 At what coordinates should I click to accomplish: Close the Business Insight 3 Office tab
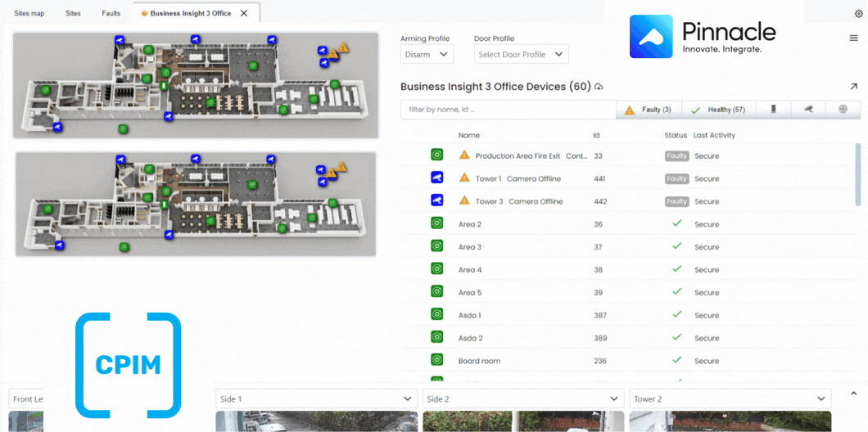pyautogui.click(x=243, y=13)
